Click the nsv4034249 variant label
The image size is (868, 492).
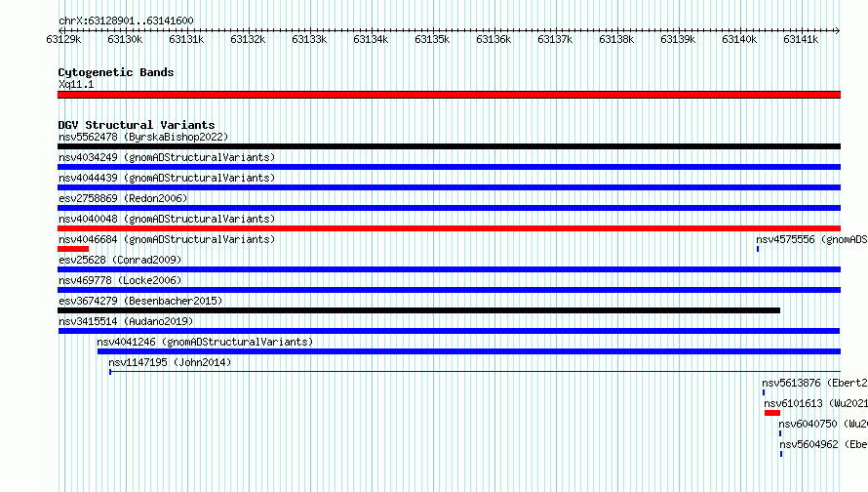[167, 157]
